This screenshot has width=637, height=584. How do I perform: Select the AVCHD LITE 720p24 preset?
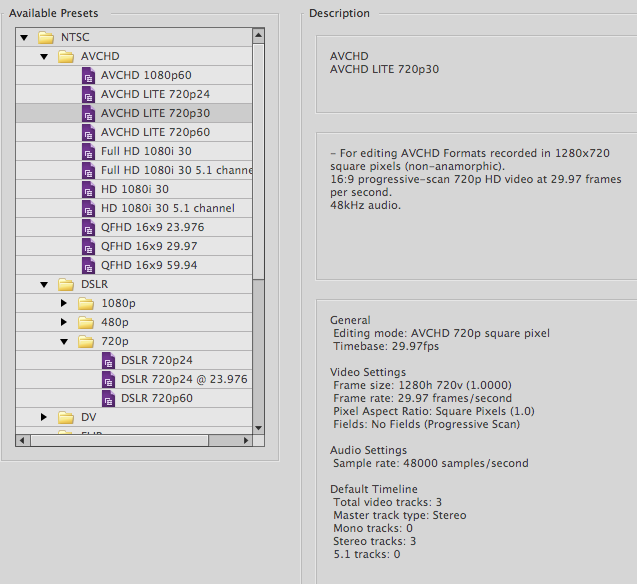(x=134, y=94)
